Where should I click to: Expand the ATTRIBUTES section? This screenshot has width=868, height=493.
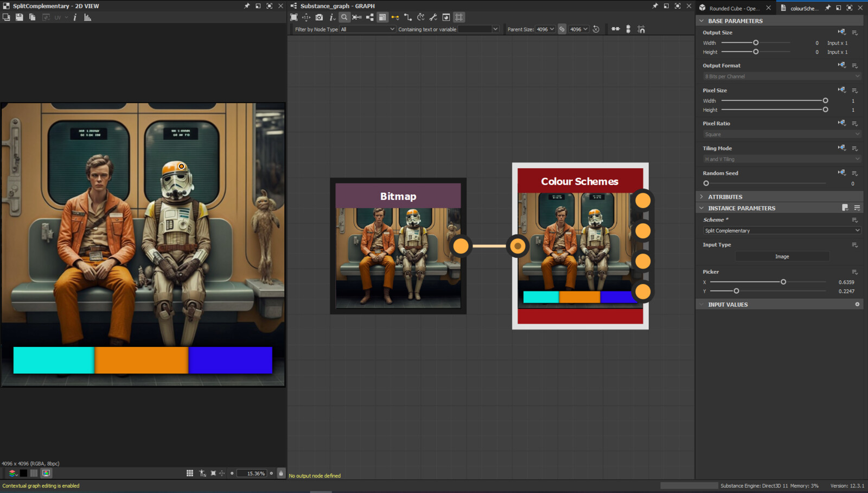[701, 197]
